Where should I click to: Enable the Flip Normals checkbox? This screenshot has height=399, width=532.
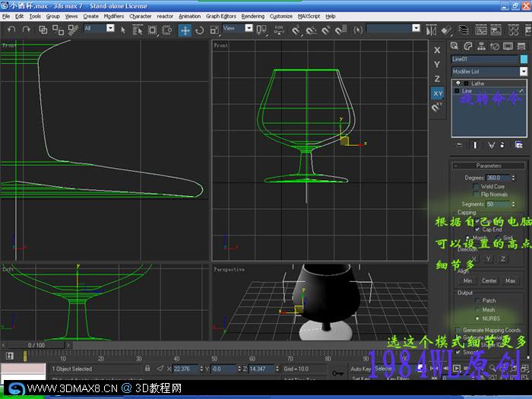(476, 195)
